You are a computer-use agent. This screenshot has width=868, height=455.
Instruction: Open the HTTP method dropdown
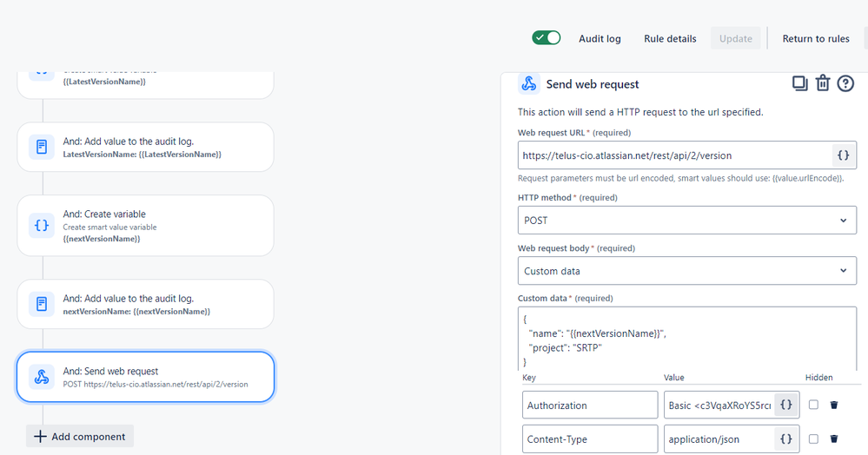point(687,221)
